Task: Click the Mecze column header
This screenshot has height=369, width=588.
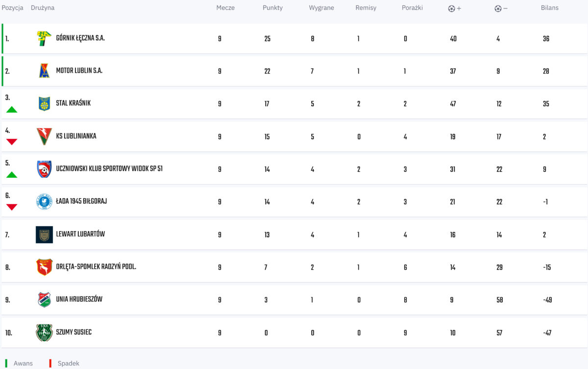Action: pyautogui.click(x=225, y=8)
